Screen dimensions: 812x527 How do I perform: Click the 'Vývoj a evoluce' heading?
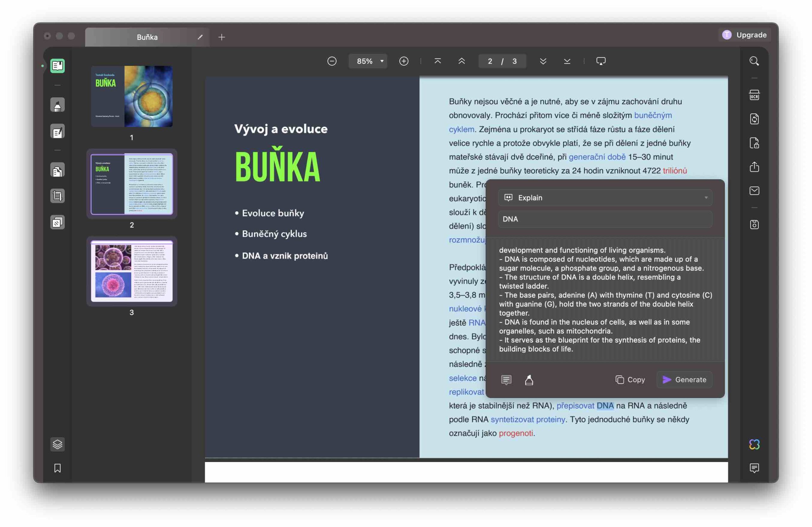click(x=281, y=129)
